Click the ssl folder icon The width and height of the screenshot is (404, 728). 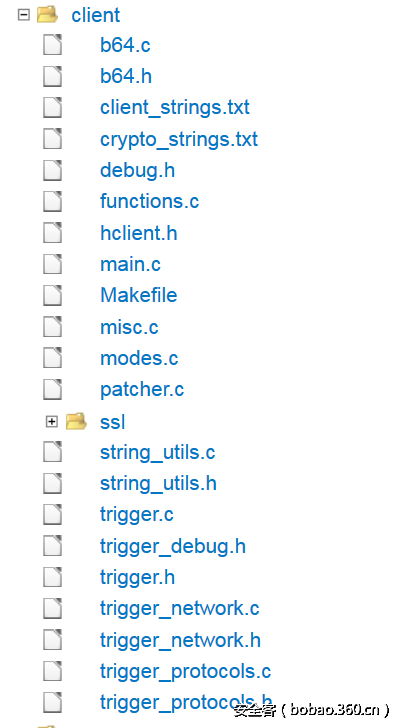pos(76,421)
